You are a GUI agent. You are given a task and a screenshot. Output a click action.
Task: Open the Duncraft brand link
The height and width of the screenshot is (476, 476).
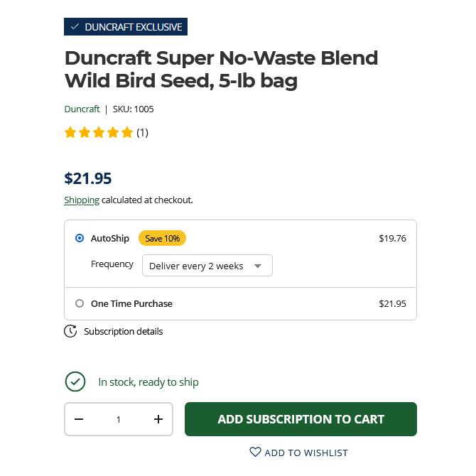click(82, 109)
